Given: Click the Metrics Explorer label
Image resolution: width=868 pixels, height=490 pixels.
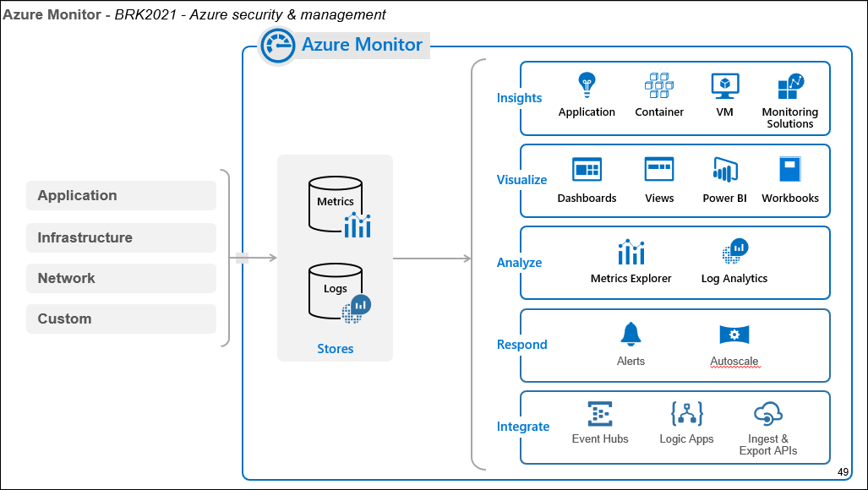Looking at the screenshot, I should (631, 279).
